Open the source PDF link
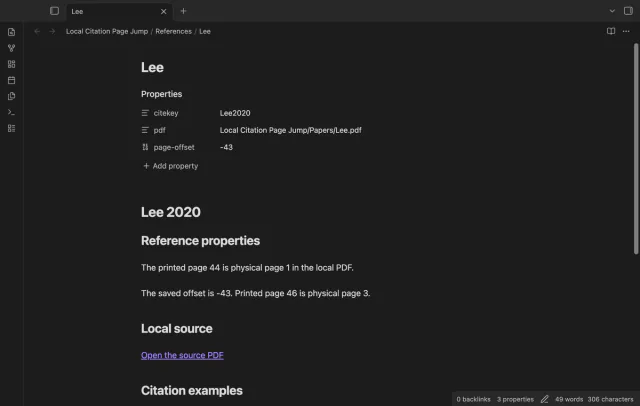 click(182, 355)
